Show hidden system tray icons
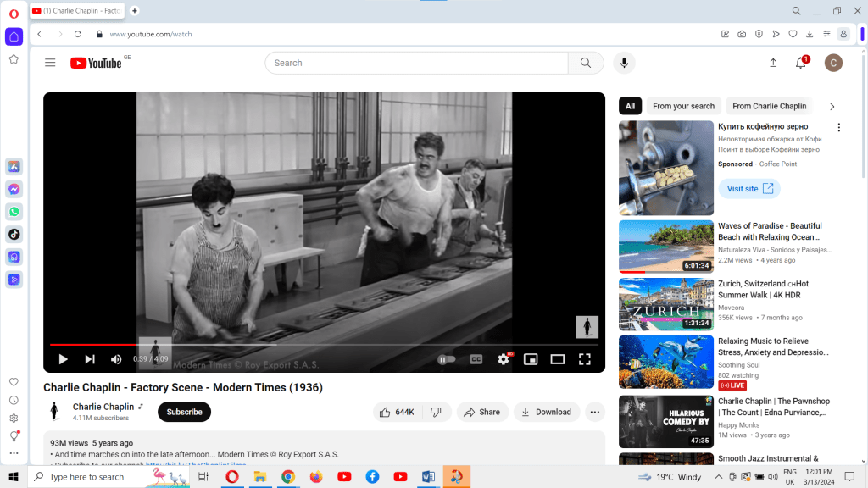The width and height of the screenshot is (868, 488). pos(719,476)
